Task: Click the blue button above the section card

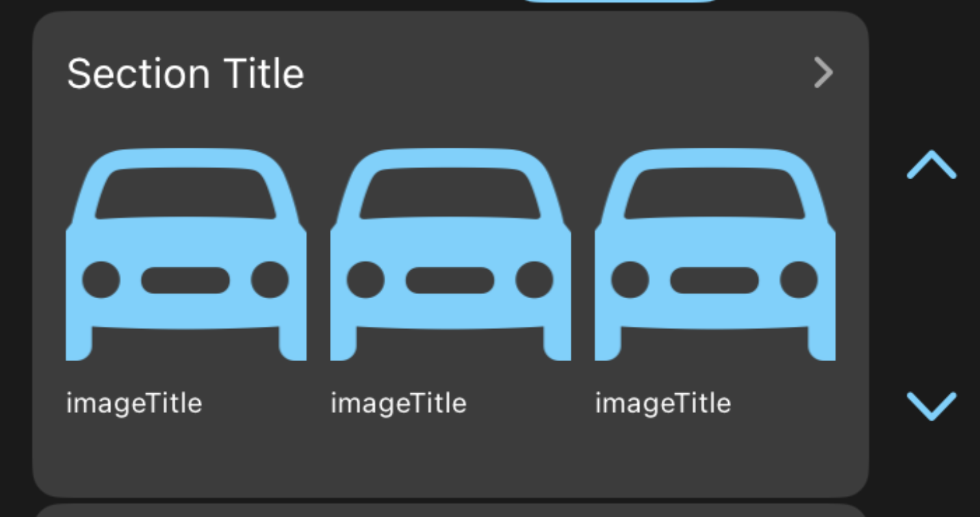Action: pyautogui.click(x=619, y=1)
